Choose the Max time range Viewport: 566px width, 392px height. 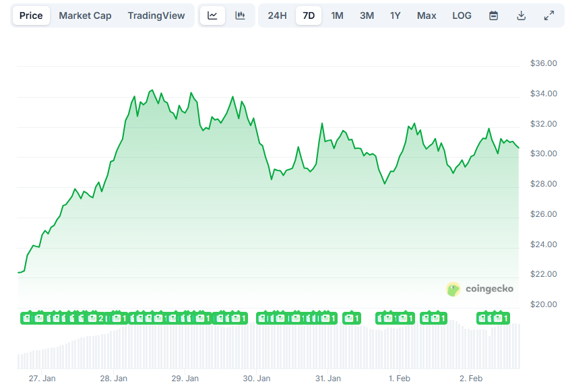pyautogui.click(x=426, y=15)
